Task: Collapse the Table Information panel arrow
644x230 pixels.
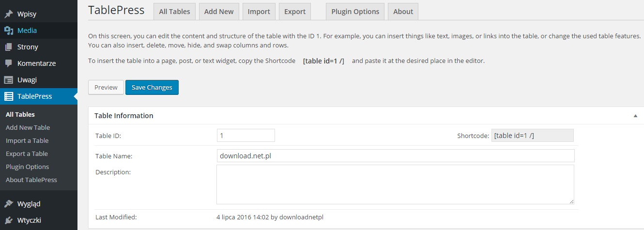Action: [x=635, y=116]
